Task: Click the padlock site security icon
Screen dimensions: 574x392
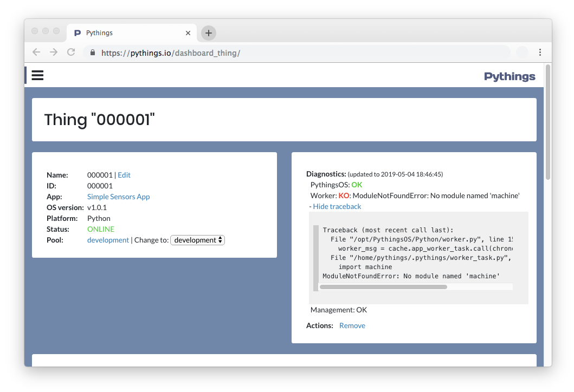Action: [x=93, y=53]
